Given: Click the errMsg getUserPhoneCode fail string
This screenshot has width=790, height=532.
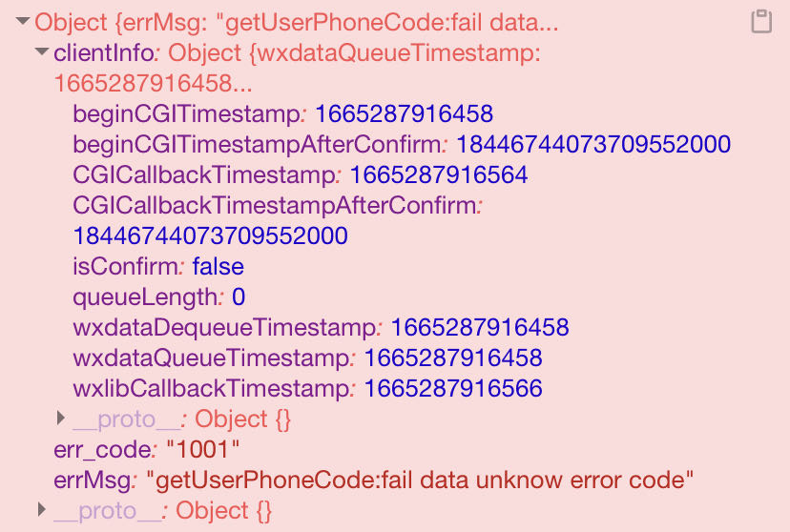Looking at the screenshot, I should (420, 481).
